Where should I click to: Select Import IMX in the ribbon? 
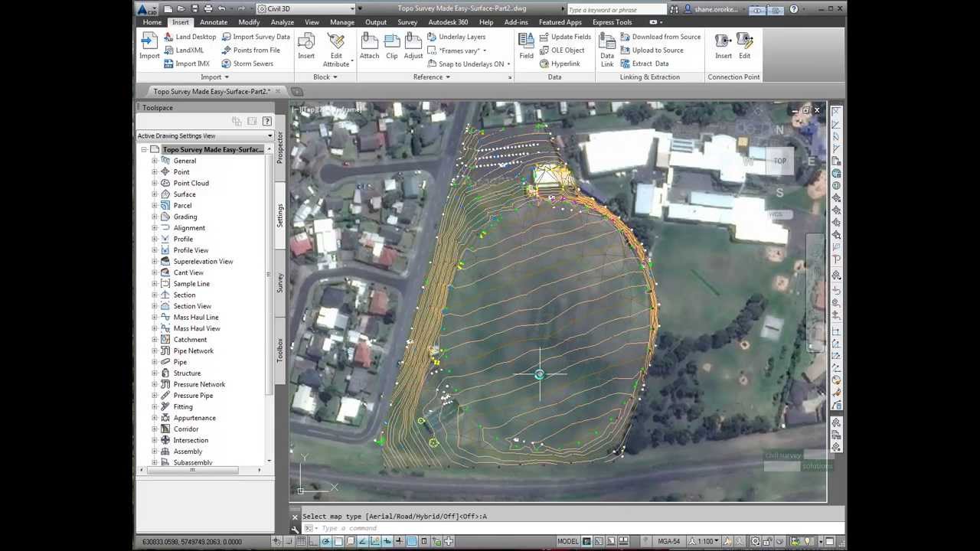pyautogui.click(x=187, y=64)
